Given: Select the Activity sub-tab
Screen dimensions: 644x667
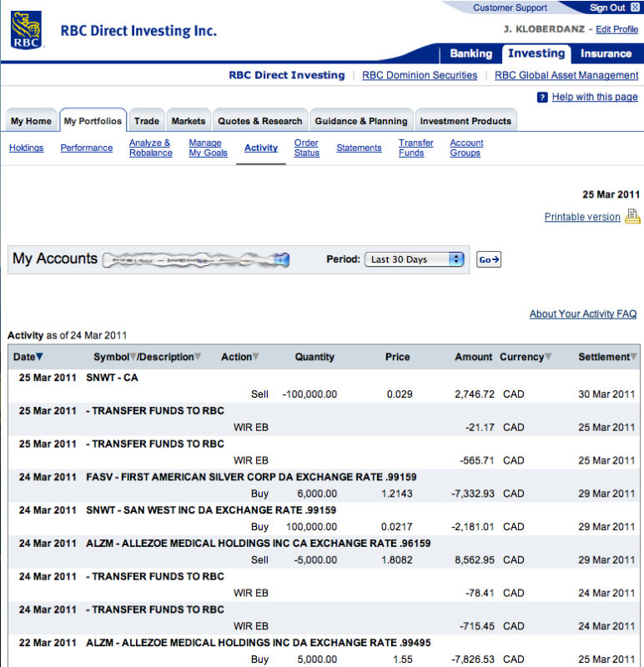Looking at the screenshot, I should click(x=261, y=148).
